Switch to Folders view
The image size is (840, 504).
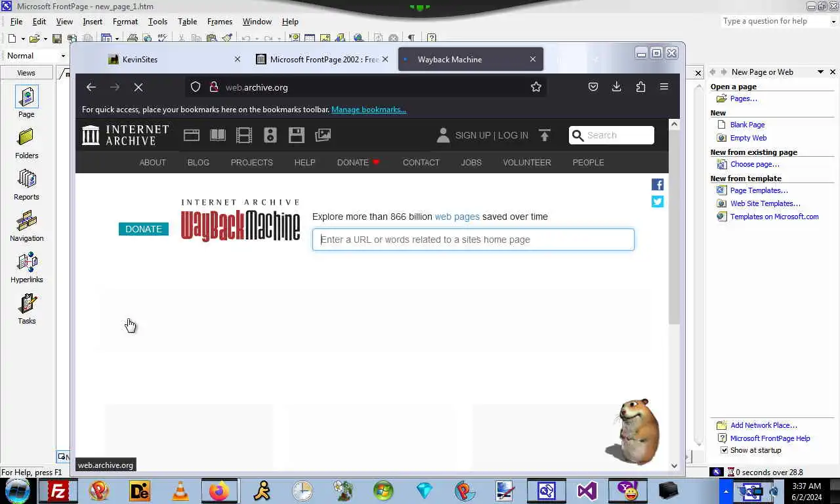(x=26, y=143)
